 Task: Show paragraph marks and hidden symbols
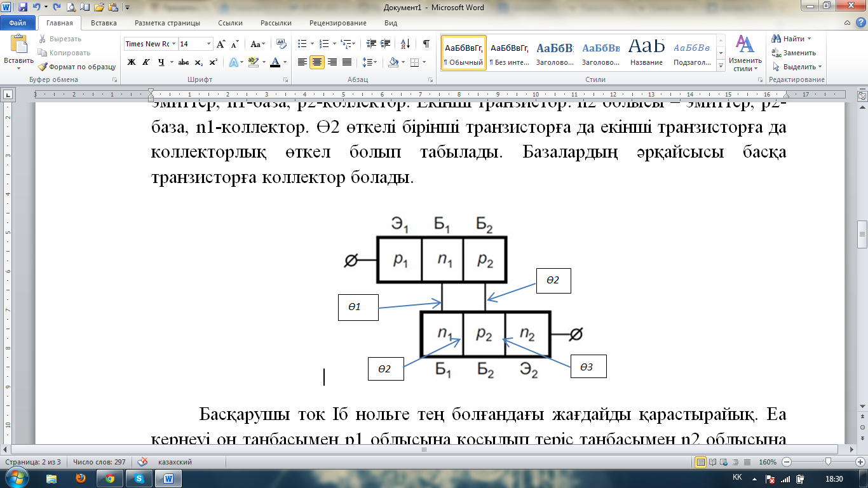point(426,44)
